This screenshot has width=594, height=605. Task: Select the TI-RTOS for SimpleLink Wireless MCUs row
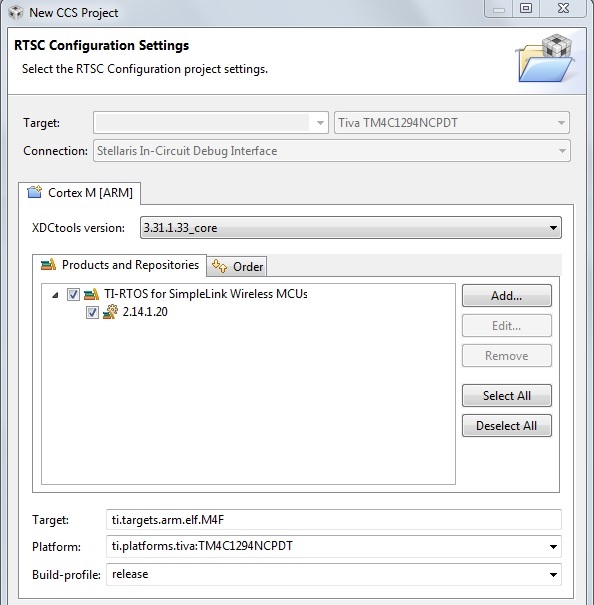point(206,294)
